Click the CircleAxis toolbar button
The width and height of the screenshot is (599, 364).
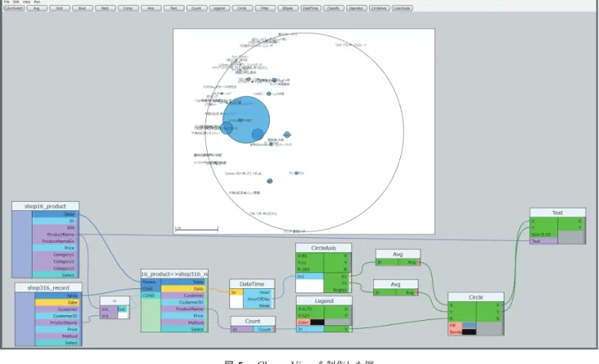(379, 8)
